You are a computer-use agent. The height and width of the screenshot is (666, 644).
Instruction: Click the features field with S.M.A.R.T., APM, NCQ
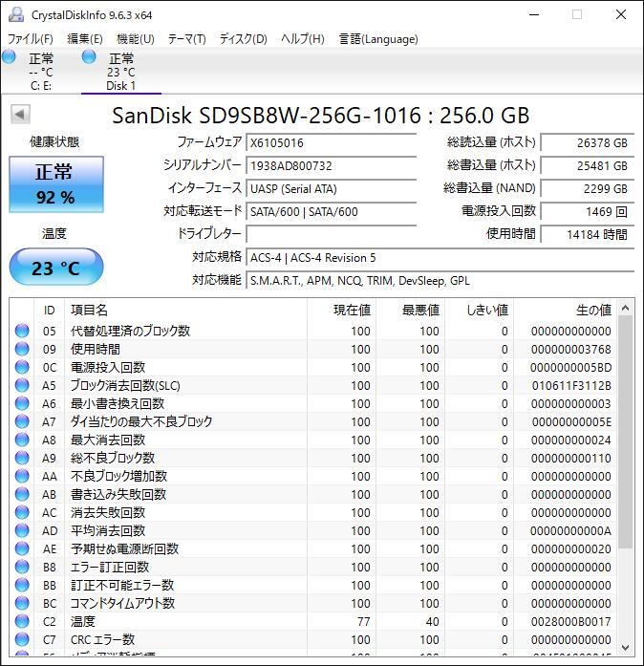[440, 280]
